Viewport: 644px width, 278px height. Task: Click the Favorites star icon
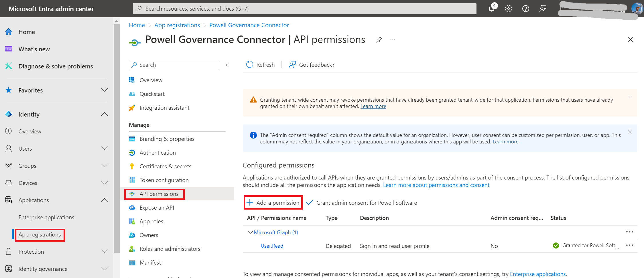click(9, 90)
